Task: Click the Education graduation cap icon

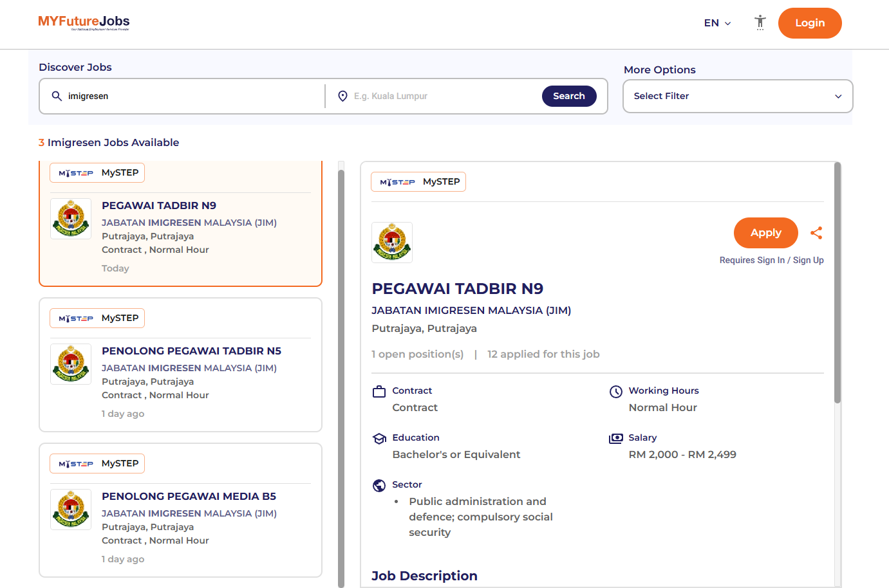Action: 379,438
